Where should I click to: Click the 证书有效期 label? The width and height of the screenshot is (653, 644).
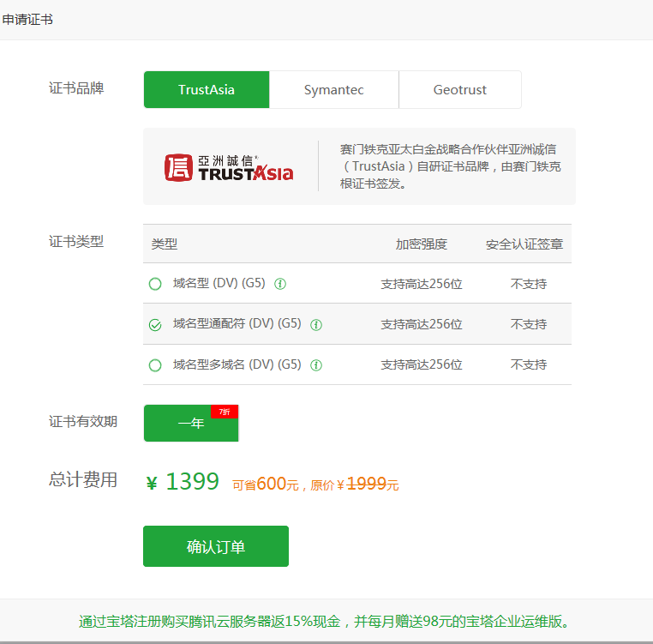coord(83,421)
